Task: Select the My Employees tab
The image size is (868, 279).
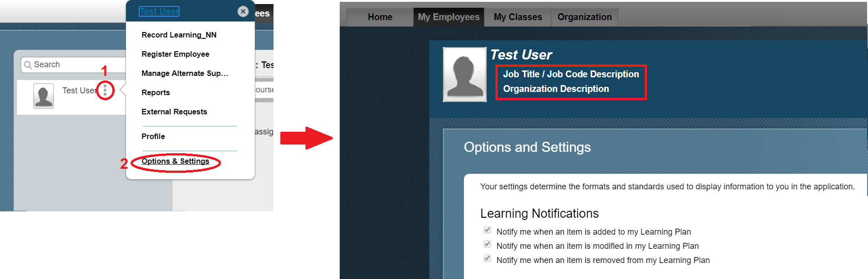Action: (x=448, y=17)
